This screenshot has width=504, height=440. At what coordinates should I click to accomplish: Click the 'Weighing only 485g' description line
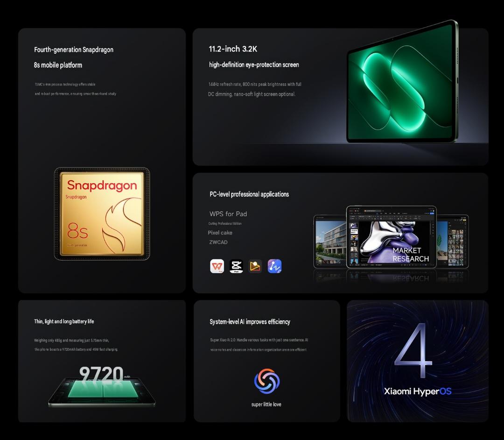click(x=71, y=341)
